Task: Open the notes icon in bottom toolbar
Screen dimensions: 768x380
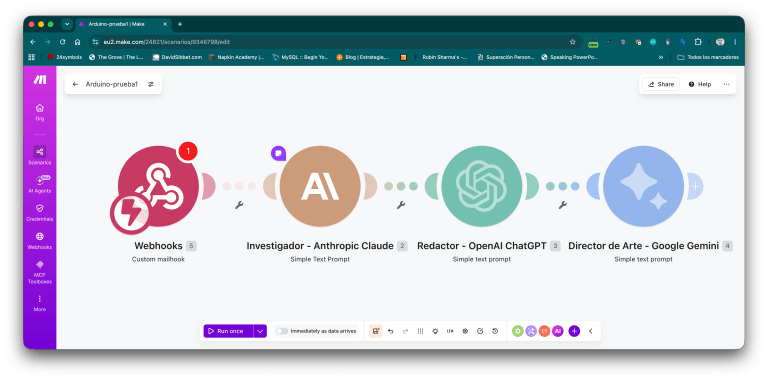Action: click(480, 331)
